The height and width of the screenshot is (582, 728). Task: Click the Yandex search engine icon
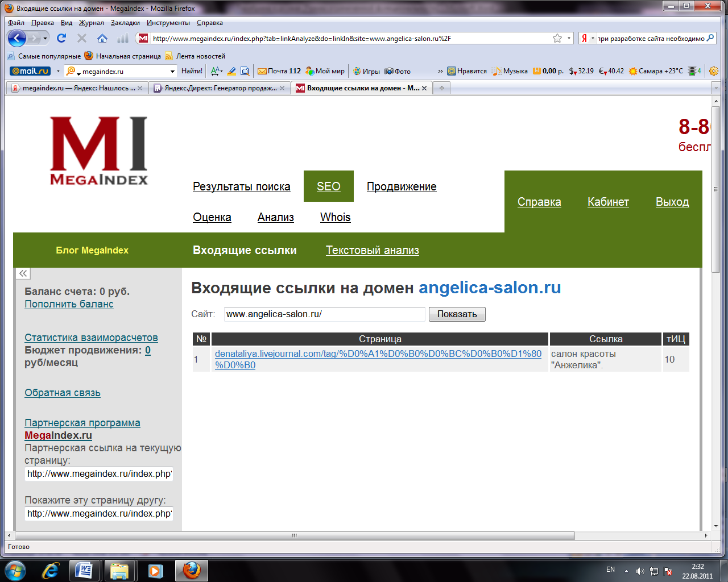[x=584, y=38]
